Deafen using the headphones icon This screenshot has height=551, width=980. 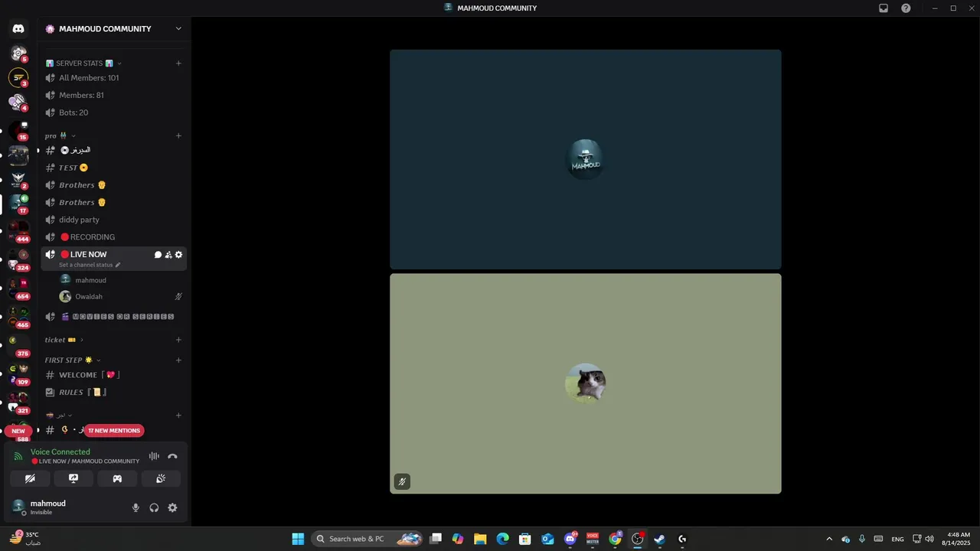tap(154, 507)
